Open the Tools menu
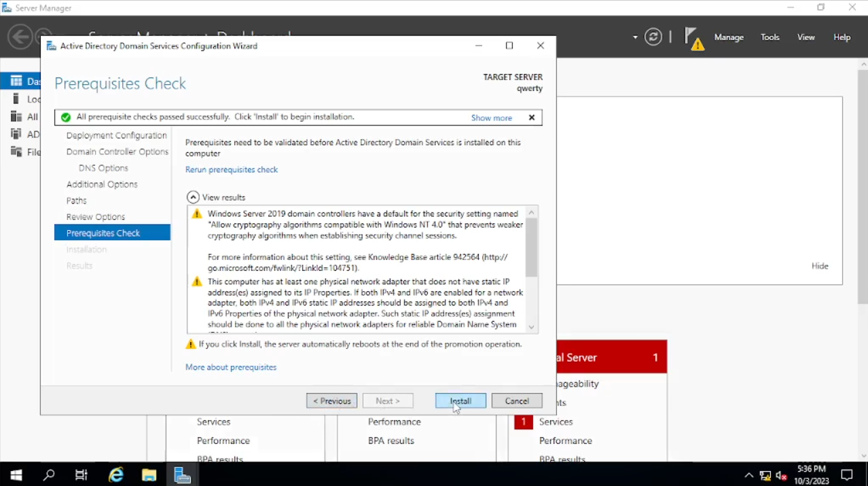 click(x=770, y=37)
